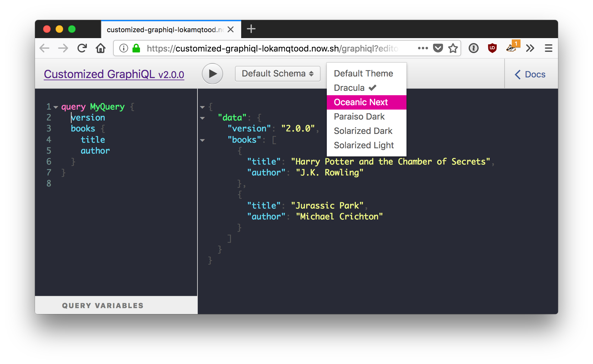Image resolution: width=593 pixels, height=364 pixels.
Task: Go back using browser back arrow
Action: (x=45, y=48)
